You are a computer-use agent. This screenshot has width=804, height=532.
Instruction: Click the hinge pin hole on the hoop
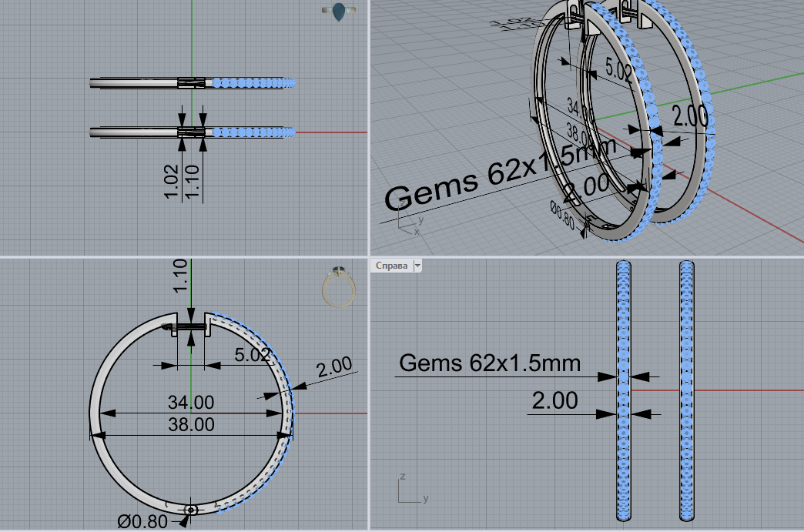point(191,510)
